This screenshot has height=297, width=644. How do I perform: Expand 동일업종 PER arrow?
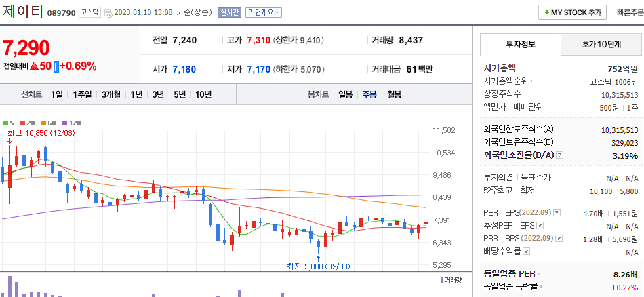pyautogui.click(x=538, y=273)
